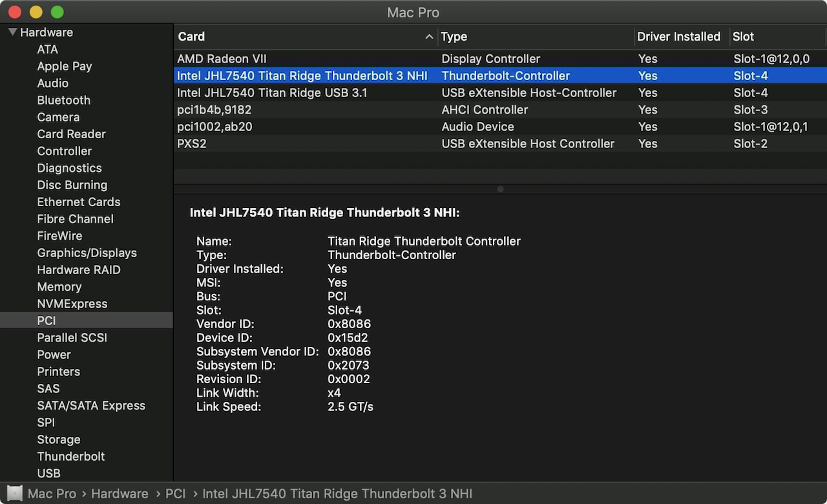Select Hardware RAID in the sidebar
The image size is (827, 504).
(x=79, y=269)
